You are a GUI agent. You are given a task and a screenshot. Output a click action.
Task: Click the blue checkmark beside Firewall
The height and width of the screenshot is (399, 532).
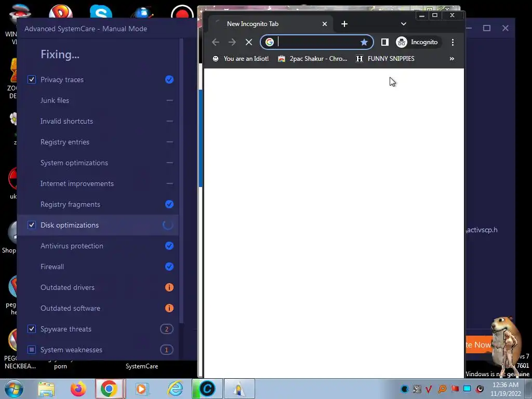click(169, 267)
